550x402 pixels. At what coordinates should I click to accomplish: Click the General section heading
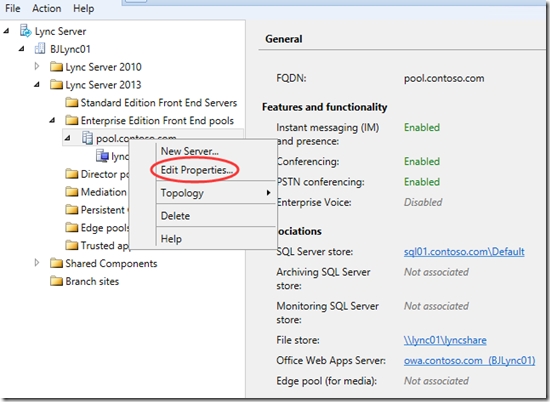283,39
